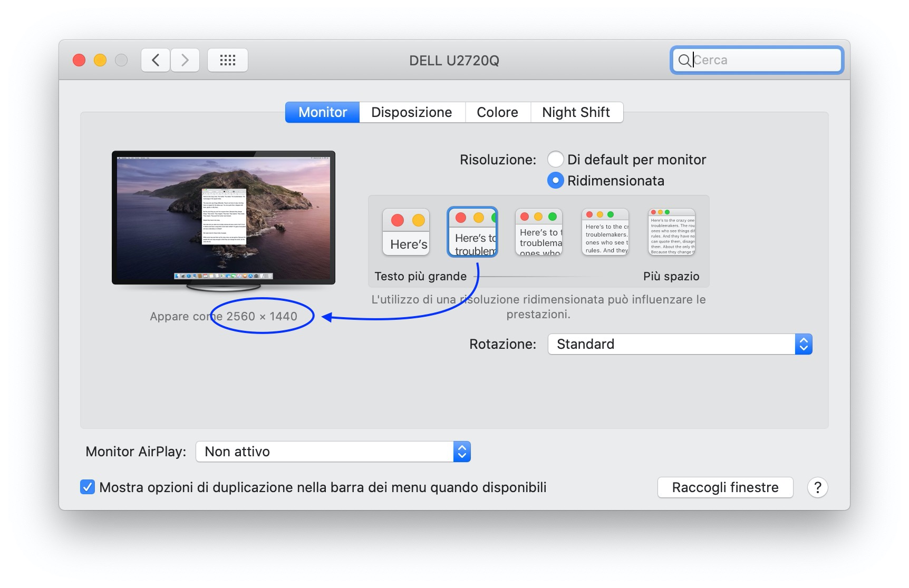The height and width of the screenshot is (588, 909).
Task: Select the fourth scaled resolution thumbnail
Action: [x=605, y=232]
